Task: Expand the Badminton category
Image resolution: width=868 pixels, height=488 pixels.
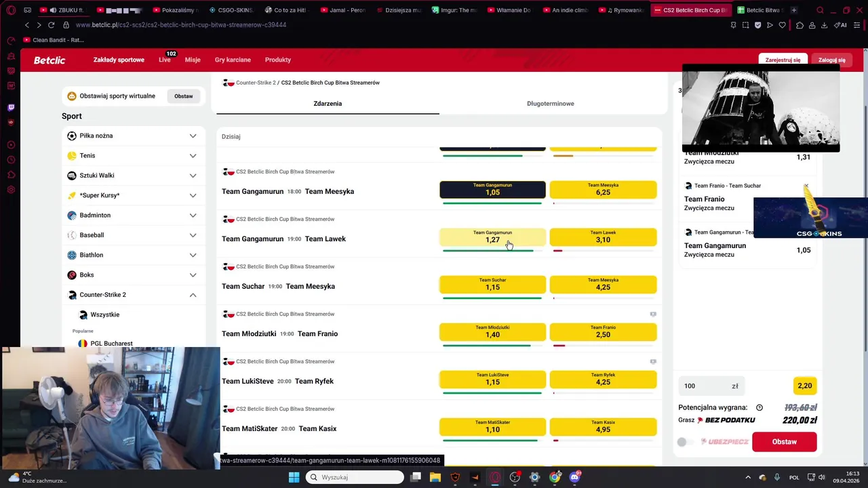Action: tap(193, 215)
